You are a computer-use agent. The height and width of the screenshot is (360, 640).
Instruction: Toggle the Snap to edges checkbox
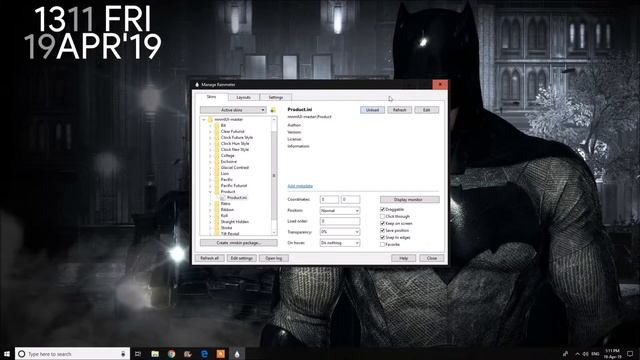(x=382, y=237)
